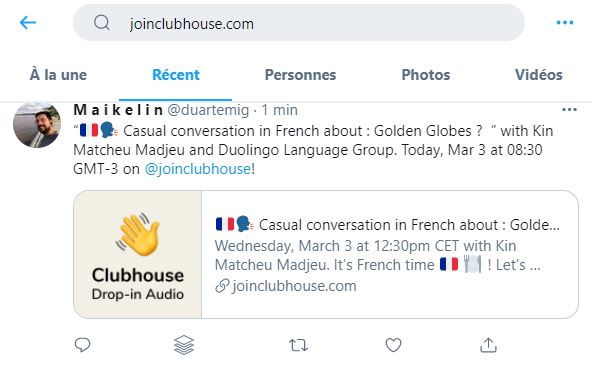This screenshot has height=366, width=592.
Task: Reply to Maikelin's tweet
Action: (x=82, y=345)
